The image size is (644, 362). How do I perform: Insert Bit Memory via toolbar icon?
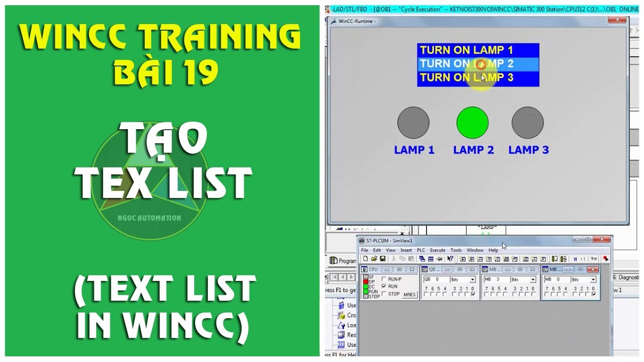(480, 258)
